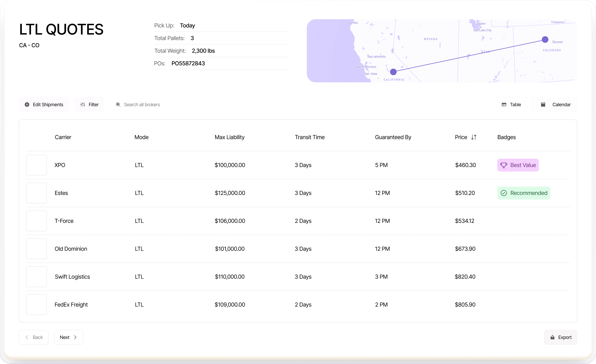Image resolution: width=596 pixels, height=364 pixels.
Task: Click the PO55872843 purchase order field
Action: point(188,63)
